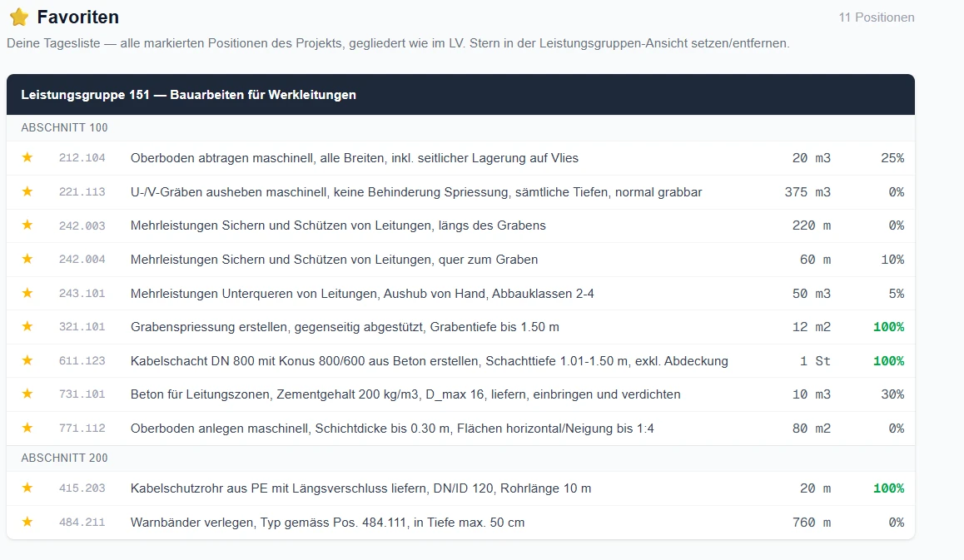Click position number 212.104
Screen dimensions: 964x560
pos(82,158)
